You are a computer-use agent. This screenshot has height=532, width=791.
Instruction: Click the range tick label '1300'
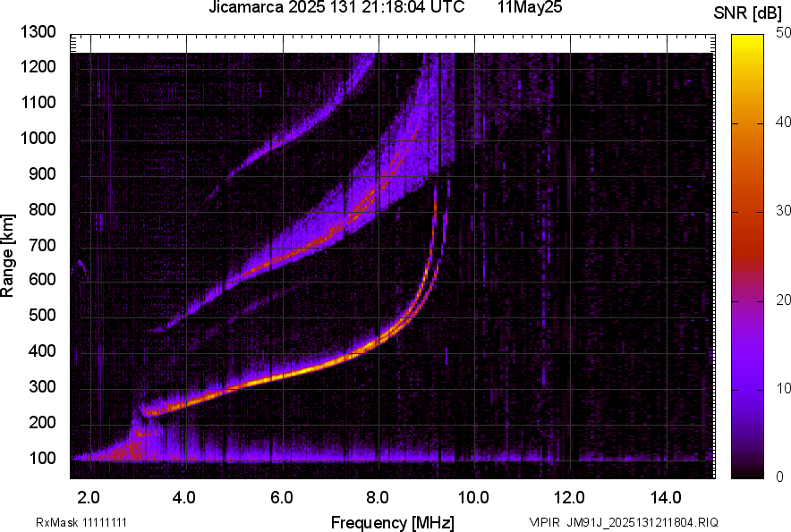point(38,32)
